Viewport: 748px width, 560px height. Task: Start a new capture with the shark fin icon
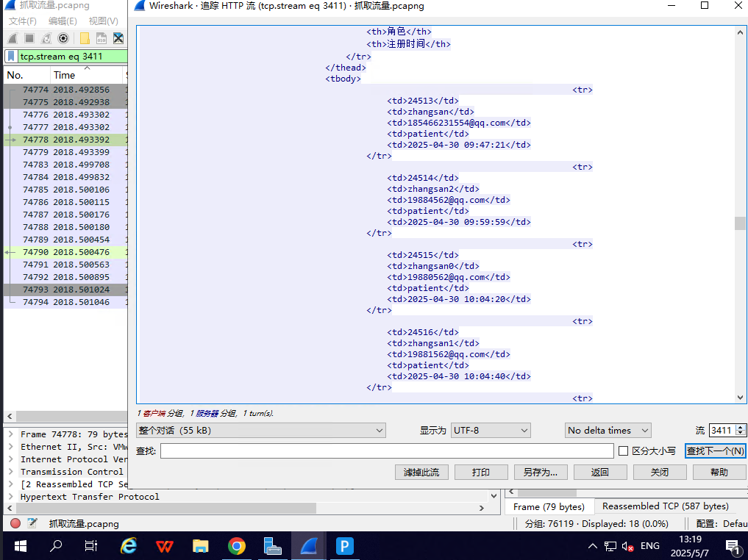pyautogui.click(x=13, y=38)
